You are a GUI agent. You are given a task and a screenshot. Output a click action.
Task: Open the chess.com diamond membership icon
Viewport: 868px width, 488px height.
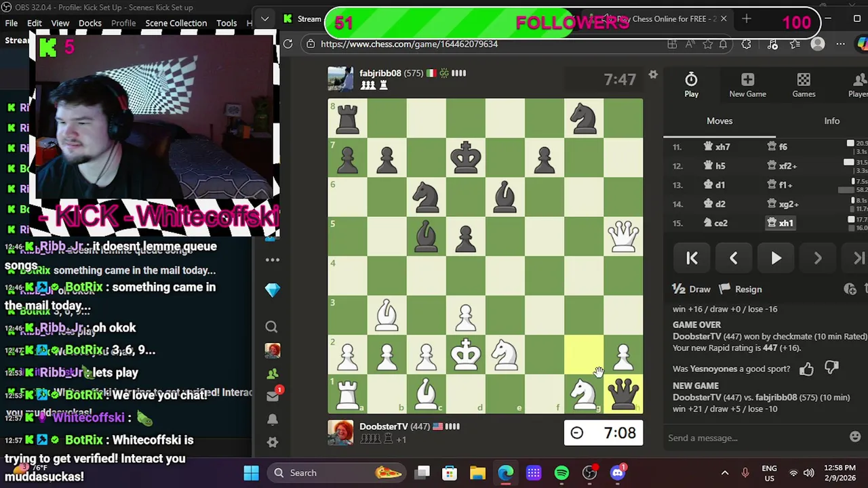(x=273, y=290)
